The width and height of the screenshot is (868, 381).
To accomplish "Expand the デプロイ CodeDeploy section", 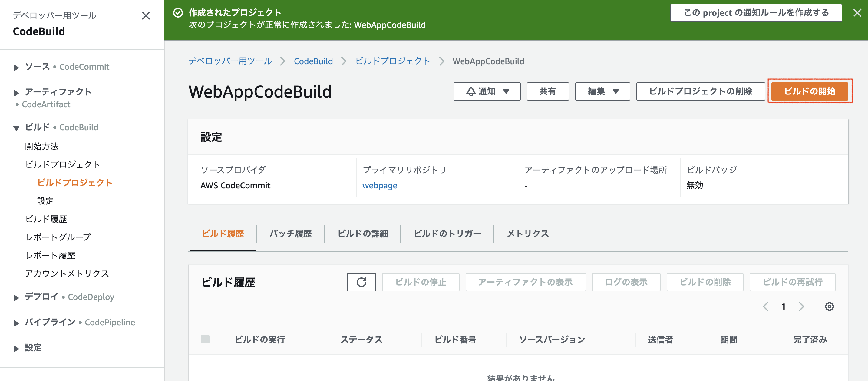I will click(x=16, y=298).
